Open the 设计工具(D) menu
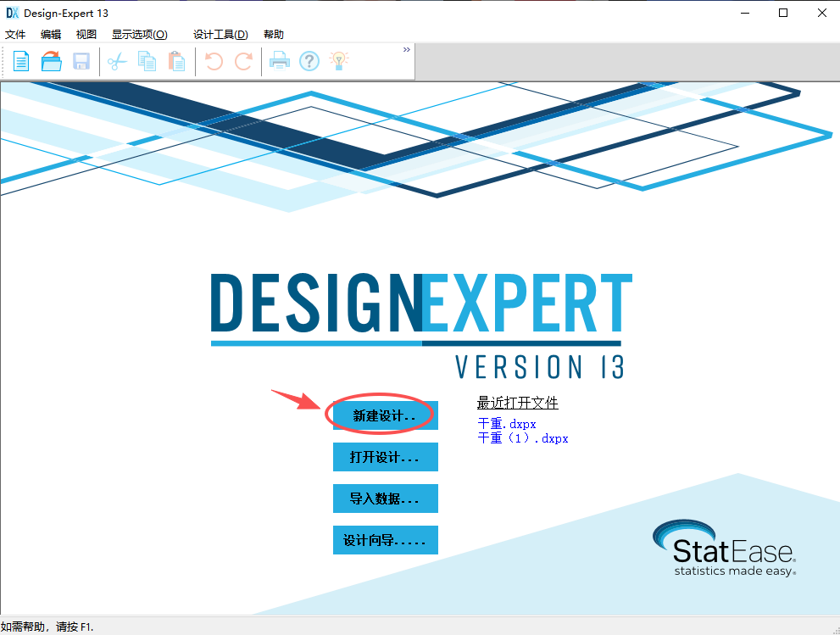840x635 pixels. pyautogui.click(x=220, y=34)
